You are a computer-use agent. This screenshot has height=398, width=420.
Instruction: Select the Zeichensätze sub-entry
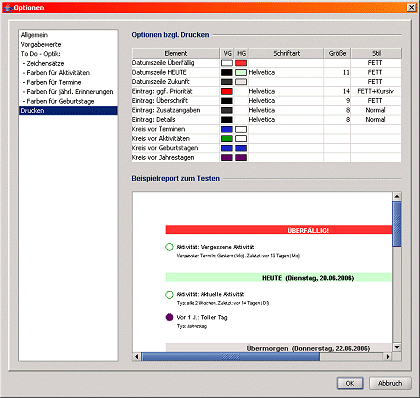click(43, 63)
